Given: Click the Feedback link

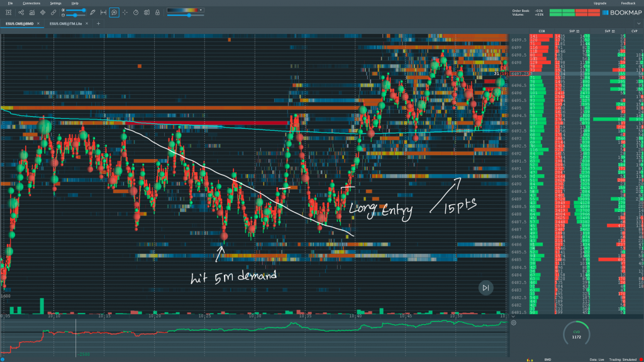Looking at the screenshot, I should (628, 3).
